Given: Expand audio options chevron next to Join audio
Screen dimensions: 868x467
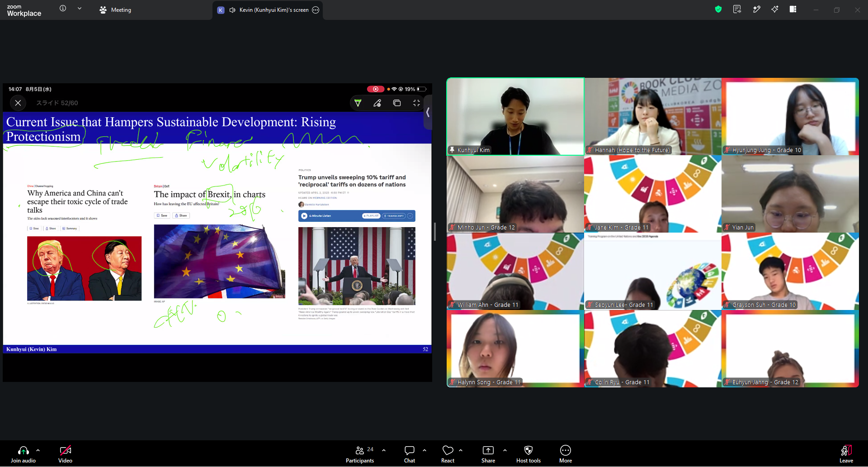Looking at the screenshot, I should point(38,450).
